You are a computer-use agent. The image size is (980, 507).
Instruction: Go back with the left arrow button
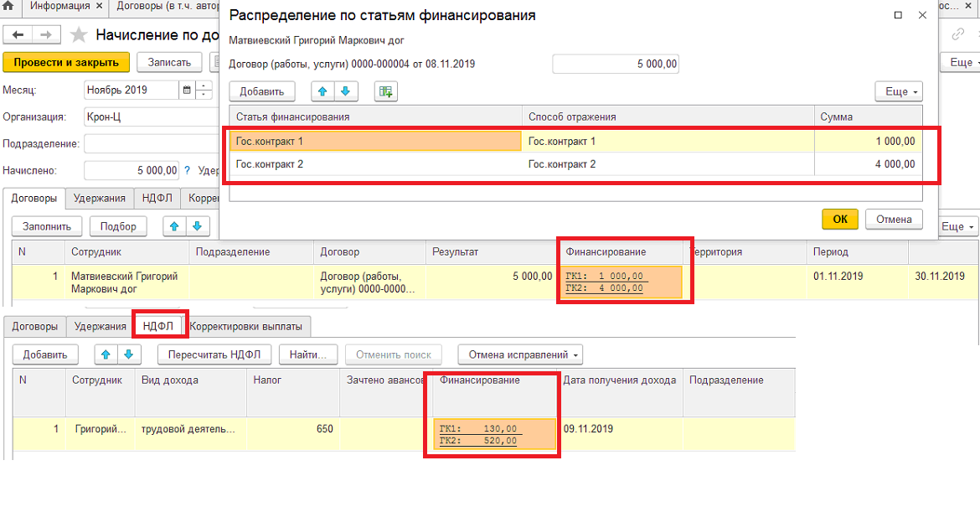pos(18,35)
